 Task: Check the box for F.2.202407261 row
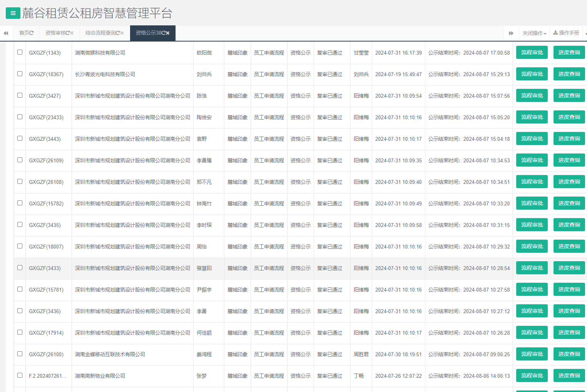(x=20, y=375)
